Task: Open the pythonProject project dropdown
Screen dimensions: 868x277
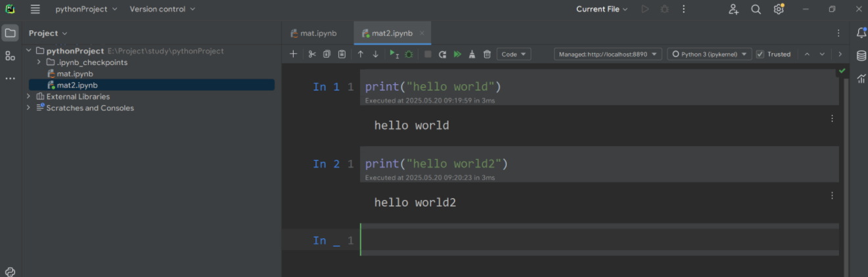Action: coord(86,9)
